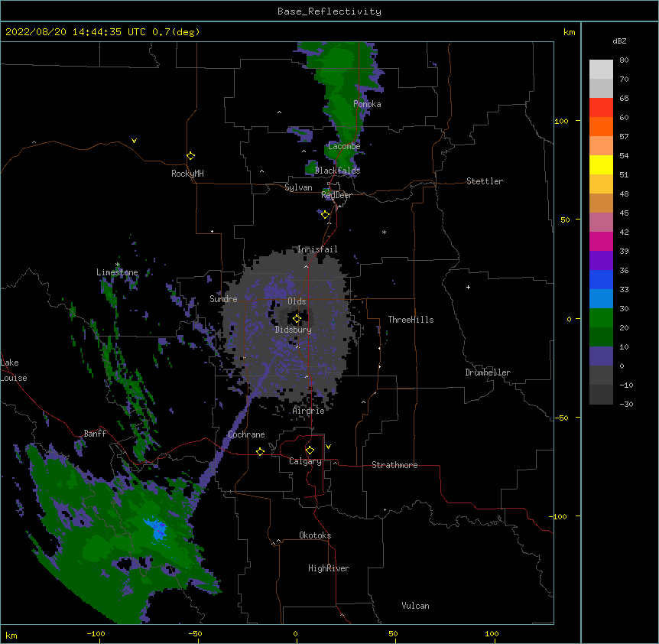Click the yellow diamond marker beside RockyMH
The height and width of the screenshot is (644, 659).
(x=190, y=156)
